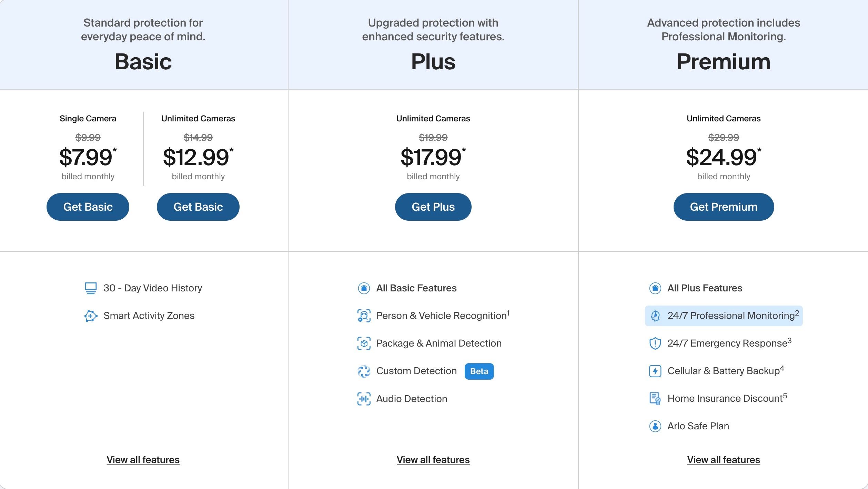Viewport: 868px width, 489px height.
Task: Click the Package & Animal Detection icon
Action: point(362,343)
